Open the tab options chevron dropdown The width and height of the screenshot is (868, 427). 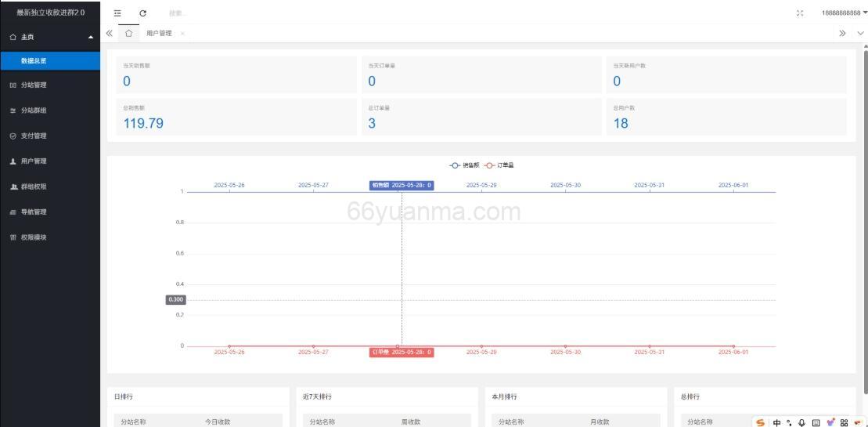pos(859,33)
